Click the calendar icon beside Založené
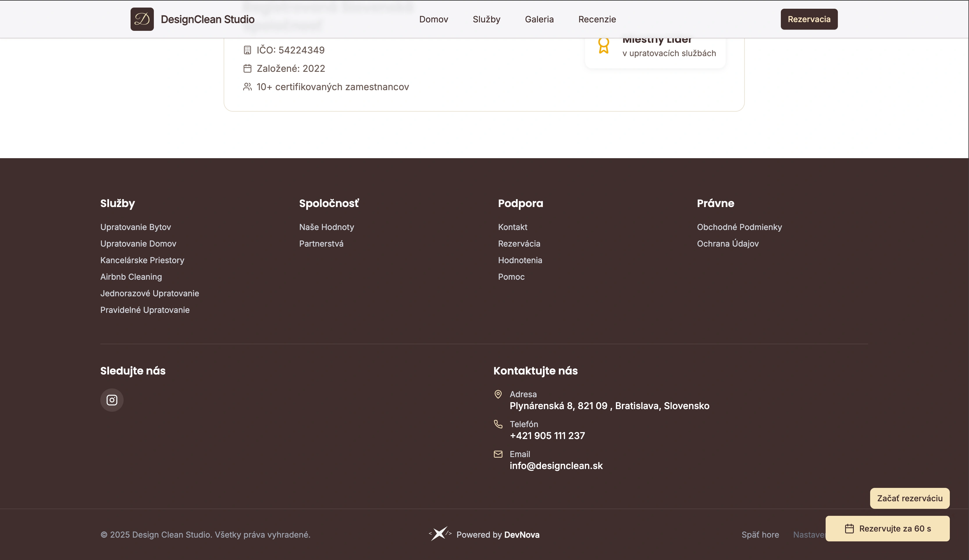This screenshot has width=969, height=560. [x=247, y=68]
